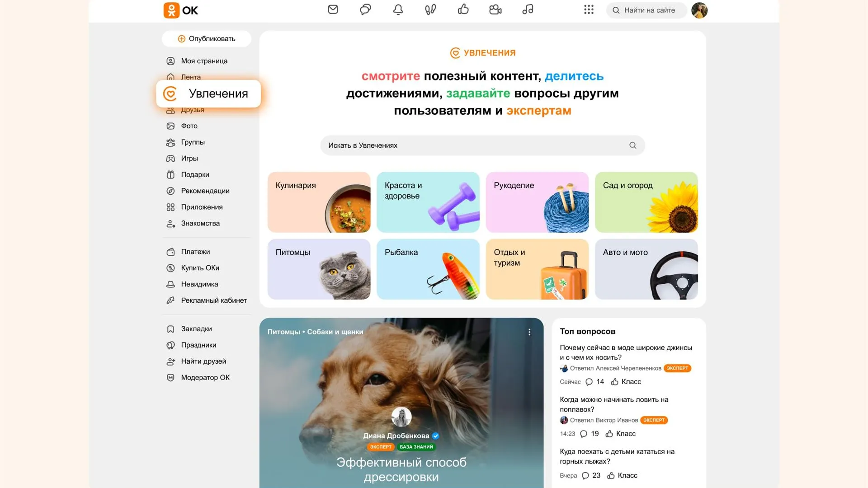Click the Увлечения heading logo
Viewport: 868px width, 488px height.
click(482, 53)
